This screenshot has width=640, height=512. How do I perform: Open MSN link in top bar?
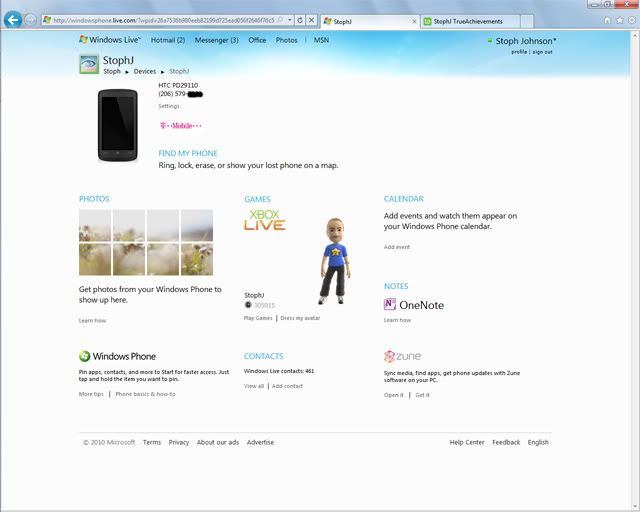321,40
